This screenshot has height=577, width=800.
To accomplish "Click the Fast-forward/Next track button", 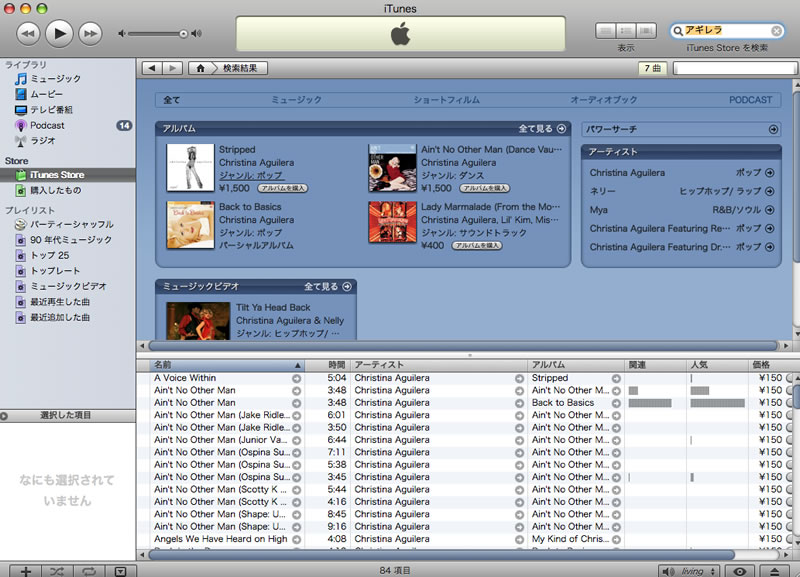I will pos(90,34).
